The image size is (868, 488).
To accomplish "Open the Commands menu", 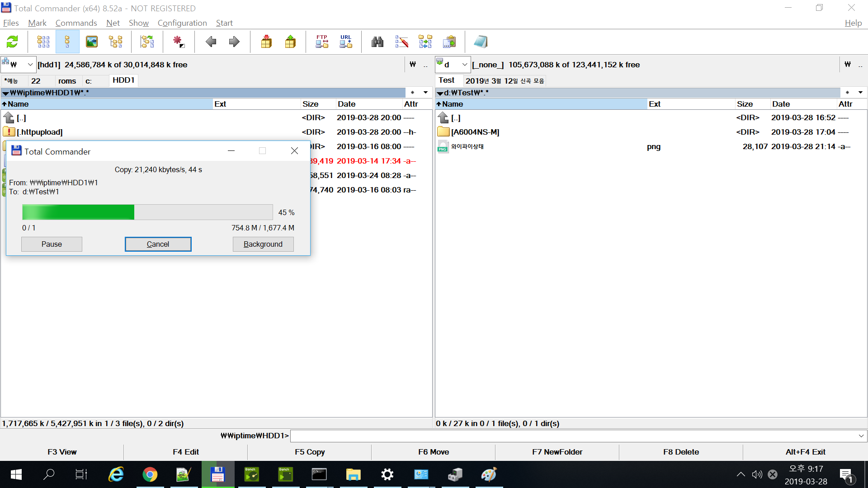I will tap(76, 23).
